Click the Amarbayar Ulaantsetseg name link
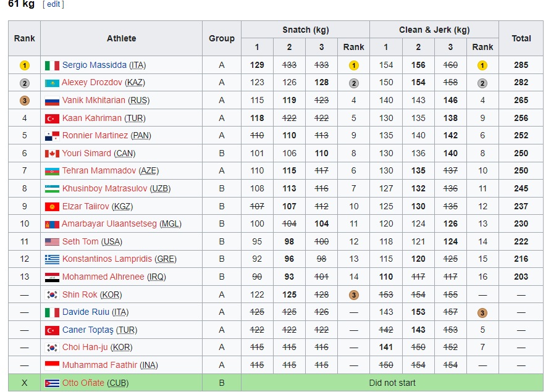 click(109, 224)
